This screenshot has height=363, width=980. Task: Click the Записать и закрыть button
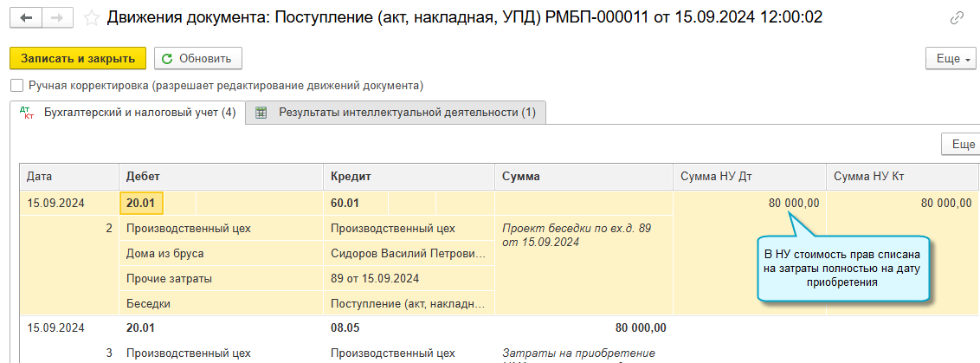[x=78, y=59]
